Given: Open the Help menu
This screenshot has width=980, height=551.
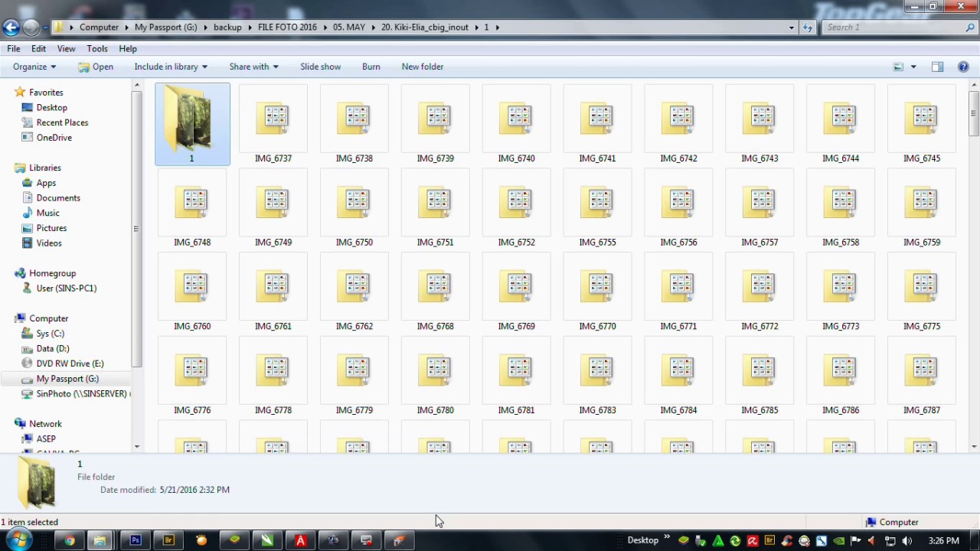Looking at the screenshot, I should (128, 48).
